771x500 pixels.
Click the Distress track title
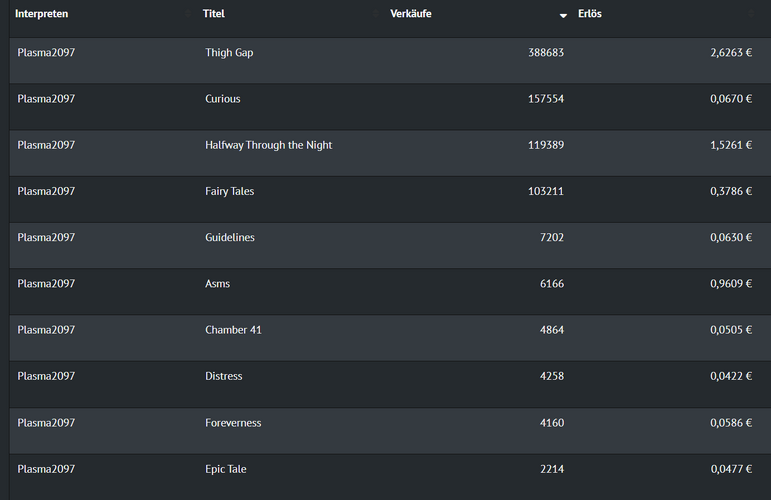(x=223, y=376)
